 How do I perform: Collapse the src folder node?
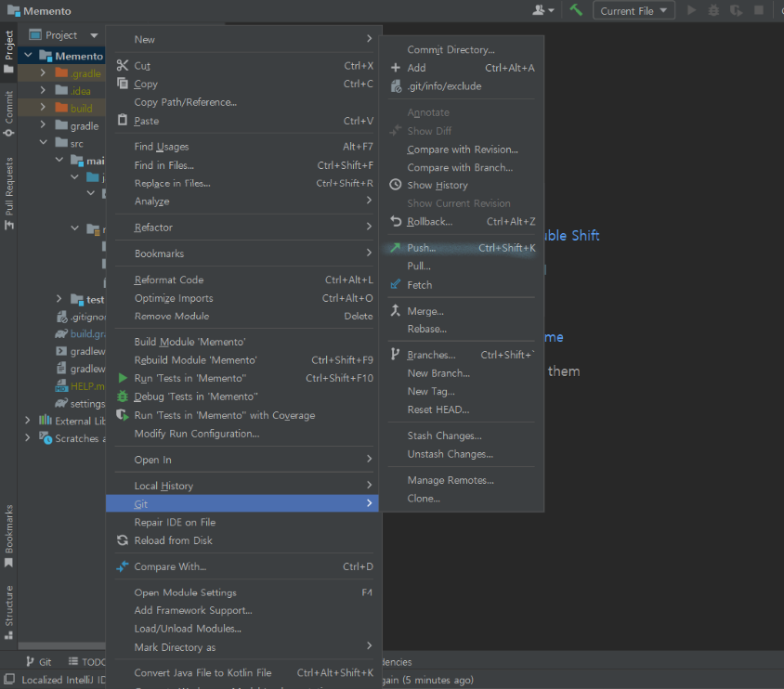43,143
